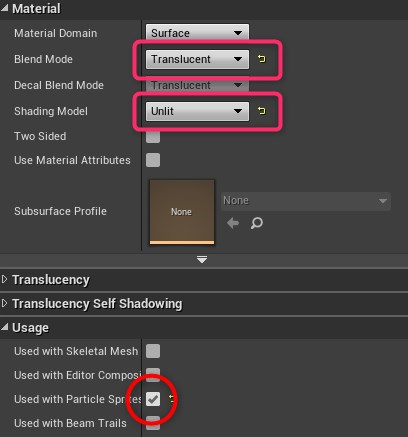This screenshot has height=437, width=408.
Task: Use selected asset arrow for Subsurface Profile
Action: [x=233, y=223]
